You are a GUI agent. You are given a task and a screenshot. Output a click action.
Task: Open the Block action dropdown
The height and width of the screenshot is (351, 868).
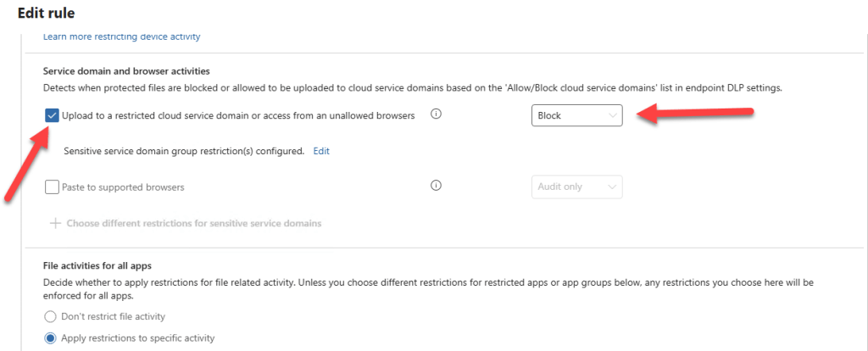(x=576, y=115)
